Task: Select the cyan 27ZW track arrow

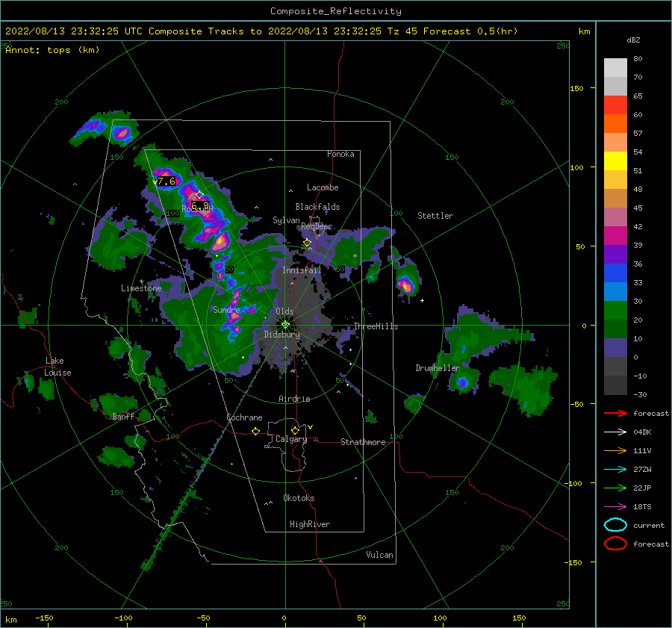Action: (615, 470)
